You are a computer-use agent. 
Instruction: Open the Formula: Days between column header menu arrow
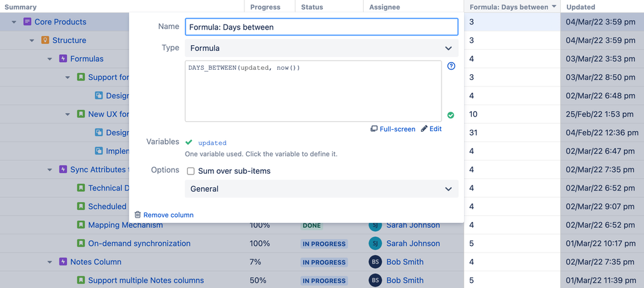pyautogui.click(x=554, y=7)
